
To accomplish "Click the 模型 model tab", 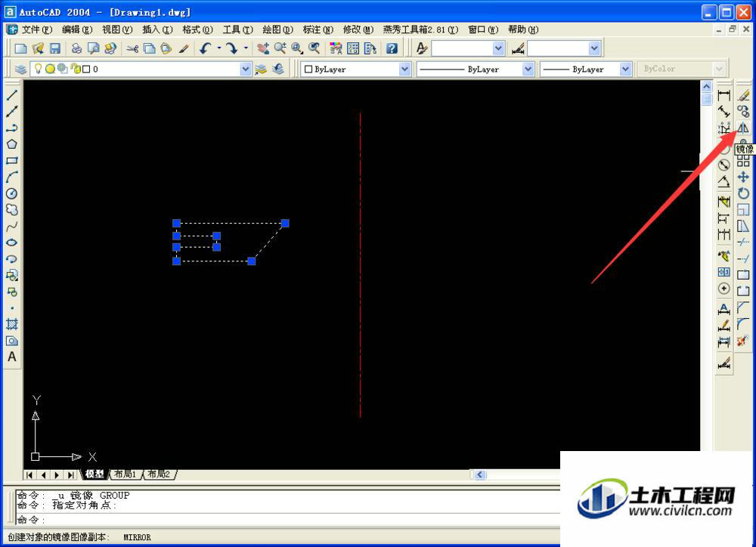I will (94, 474).
